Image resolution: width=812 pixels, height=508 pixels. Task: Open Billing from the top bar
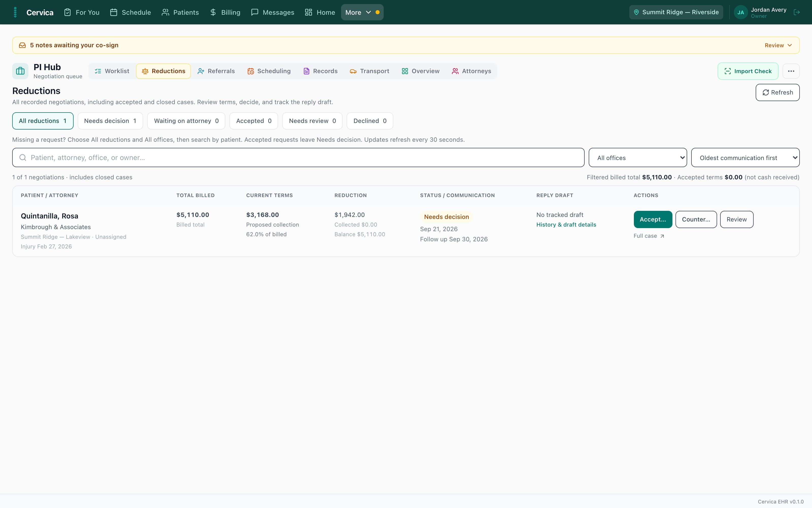coord(225,12)
